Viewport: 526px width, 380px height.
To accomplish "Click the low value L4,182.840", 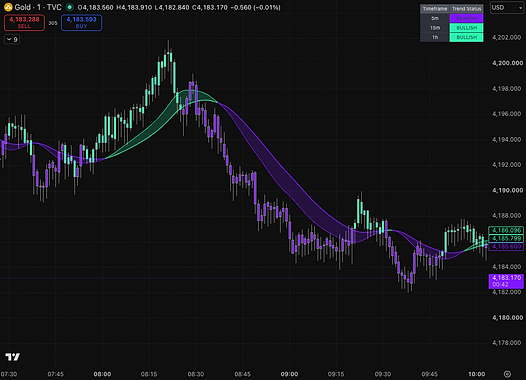I will click(x=172, y=7).
